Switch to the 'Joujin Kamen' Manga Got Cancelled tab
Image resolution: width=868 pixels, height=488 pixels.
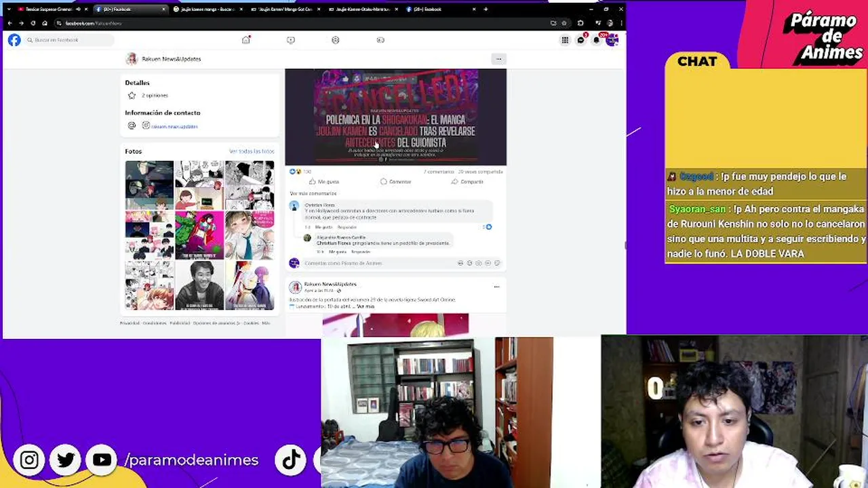285,9
